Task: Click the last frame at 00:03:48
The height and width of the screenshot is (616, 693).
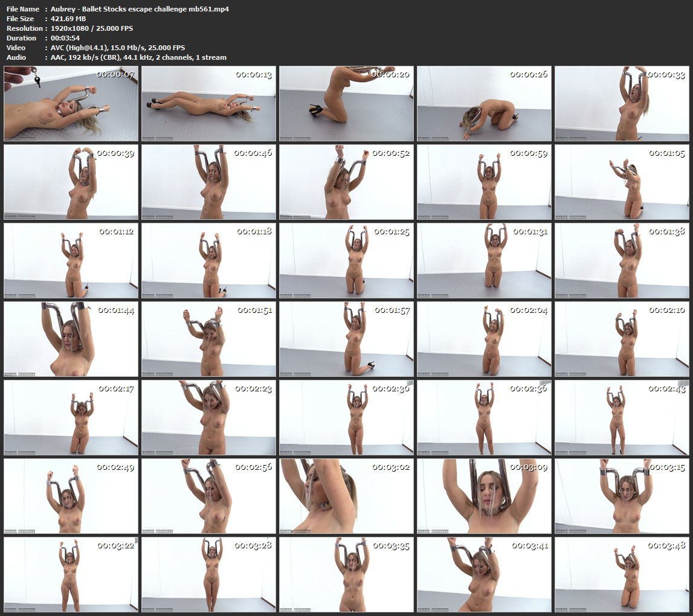Action: pos(622,575)
